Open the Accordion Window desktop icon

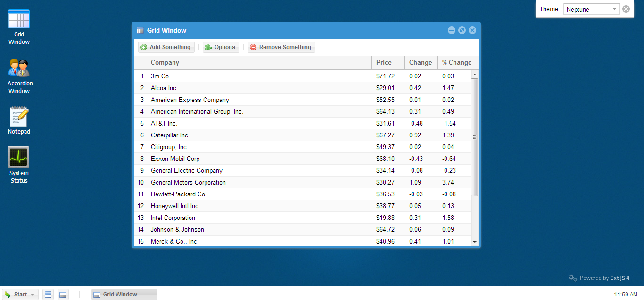[19, 76]
